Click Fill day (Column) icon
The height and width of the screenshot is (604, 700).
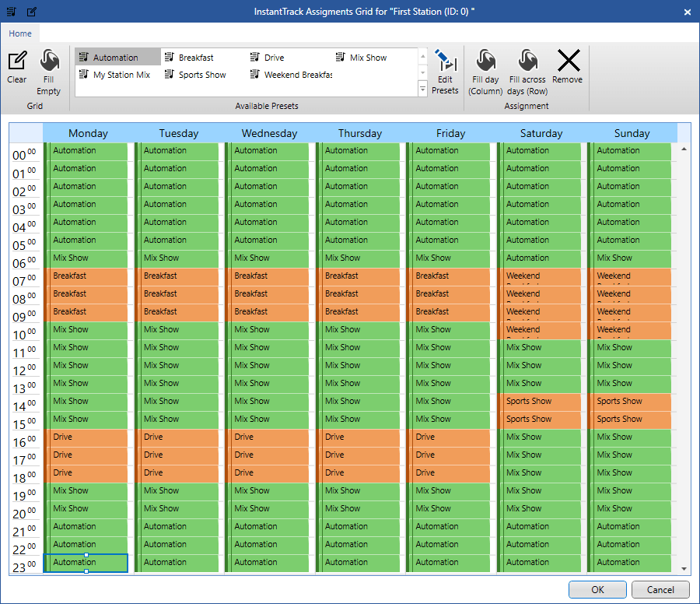486,61
